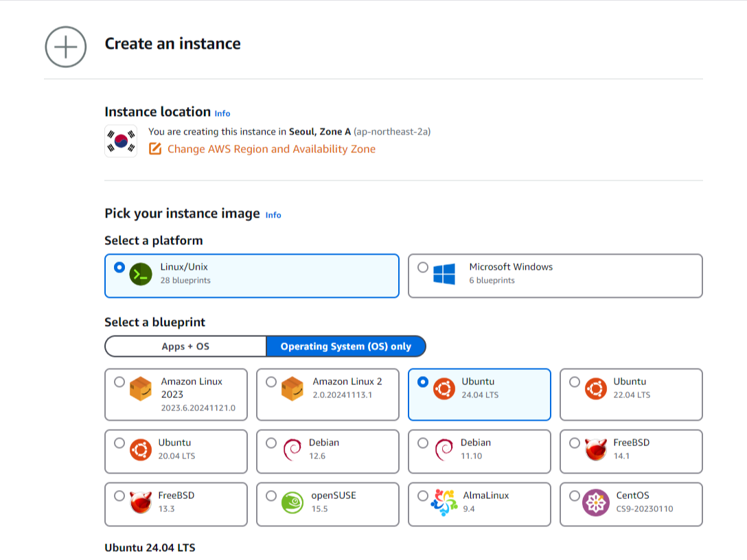Select the Microsoft Windows platform radio button
Screen dimensions: 747x560
coord(422,267)
